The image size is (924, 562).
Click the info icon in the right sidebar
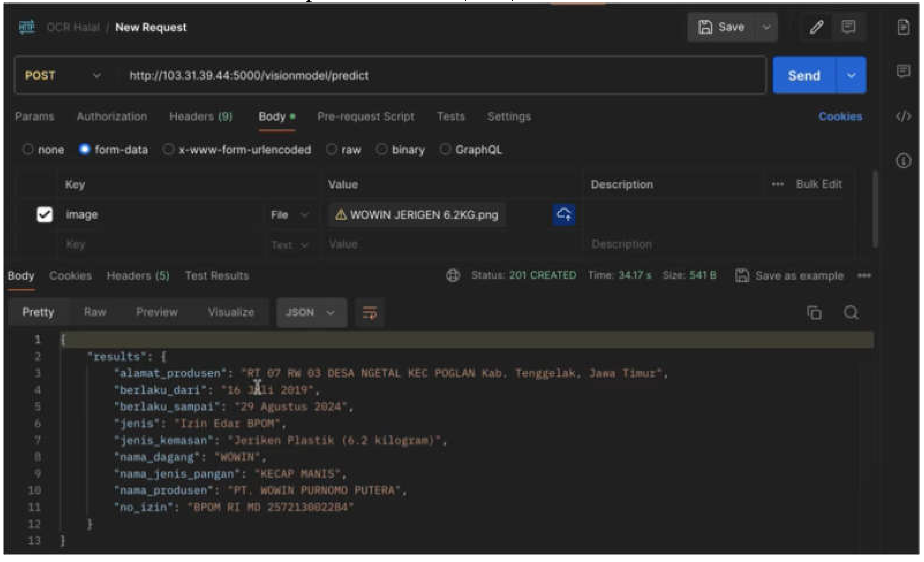pos(903,161)
